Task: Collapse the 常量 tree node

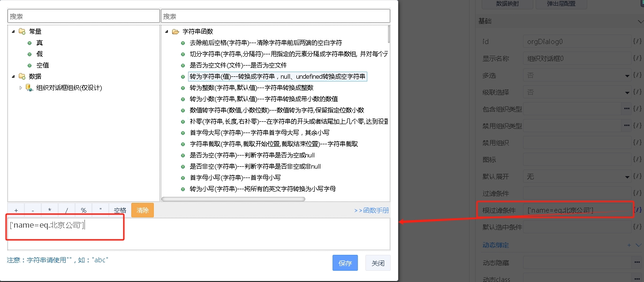Action: coord(13,31)
